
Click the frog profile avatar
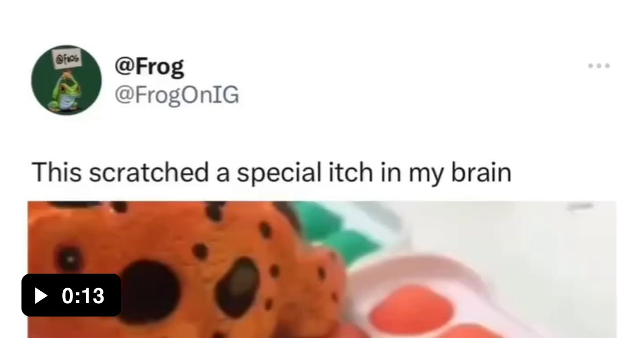coord(67,80)
